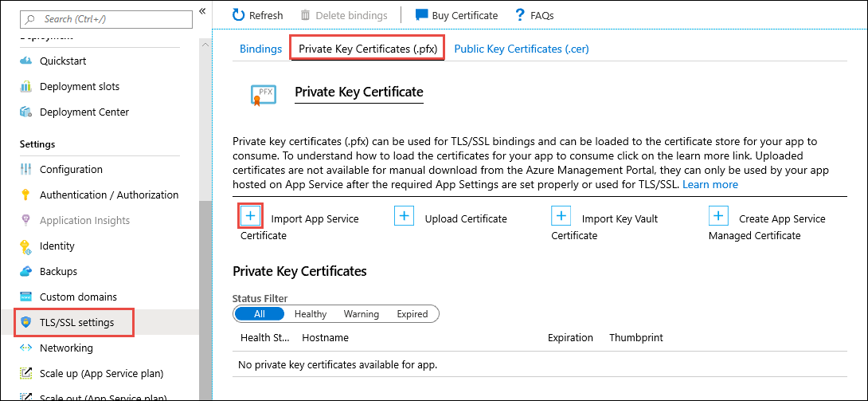Click the PFX certificate icon

click(x=263, y=95)
